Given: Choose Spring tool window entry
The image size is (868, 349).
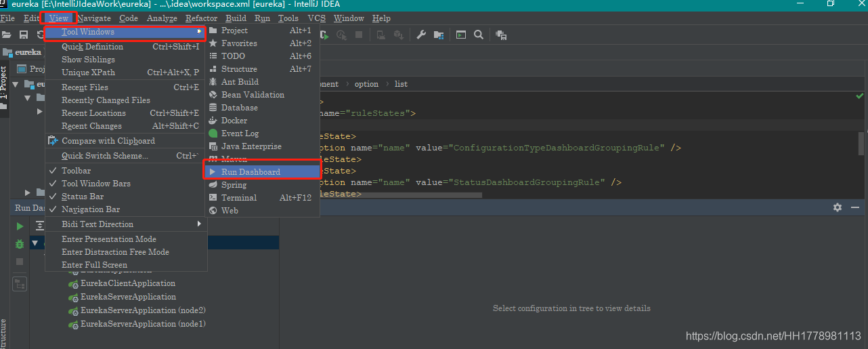Looking at the screenshot, I should click(x=262, y=185).
